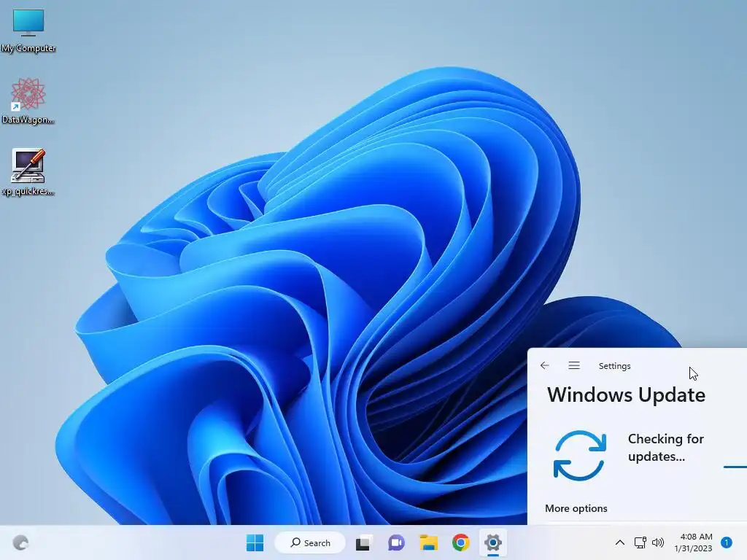
Task: Select the xp_quickres desktop icon
Action: point(28,172)
